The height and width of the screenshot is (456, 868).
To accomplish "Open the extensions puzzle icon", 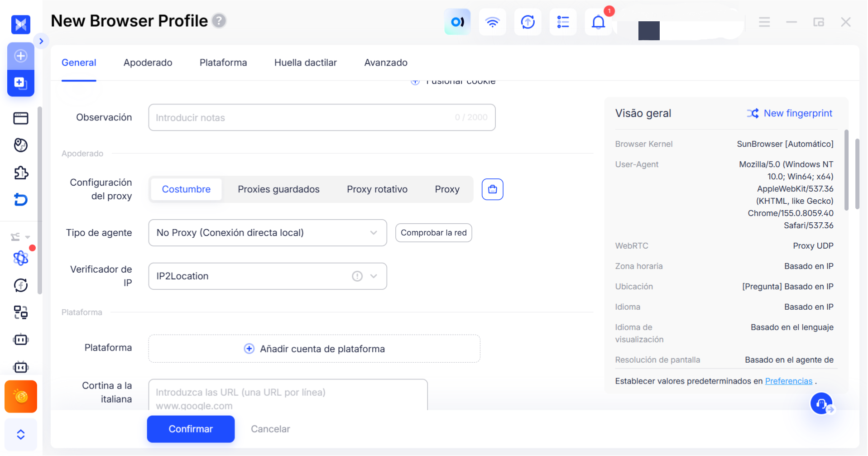I will pyautogui.click(x=21, y=173).
